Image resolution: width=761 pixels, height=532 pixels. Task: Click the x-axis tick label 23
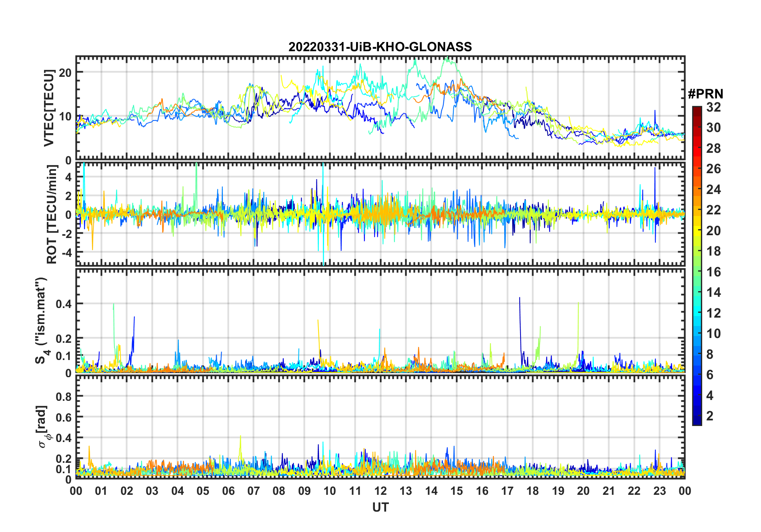click(x=659, y=491)
